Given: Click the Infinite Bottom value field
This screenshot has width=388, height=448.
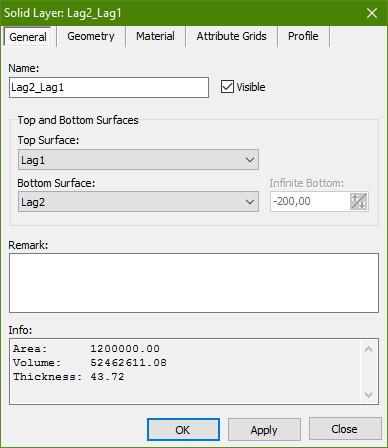Looking at the screenshot, I should [x=310, y=201].
